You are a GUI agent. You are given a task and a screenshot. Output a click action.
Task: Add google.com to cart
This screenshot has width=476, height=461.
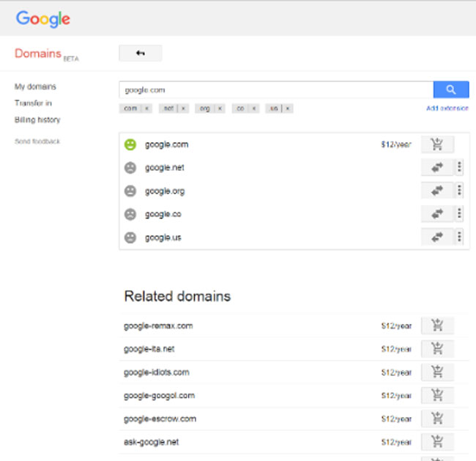(437, 144)
